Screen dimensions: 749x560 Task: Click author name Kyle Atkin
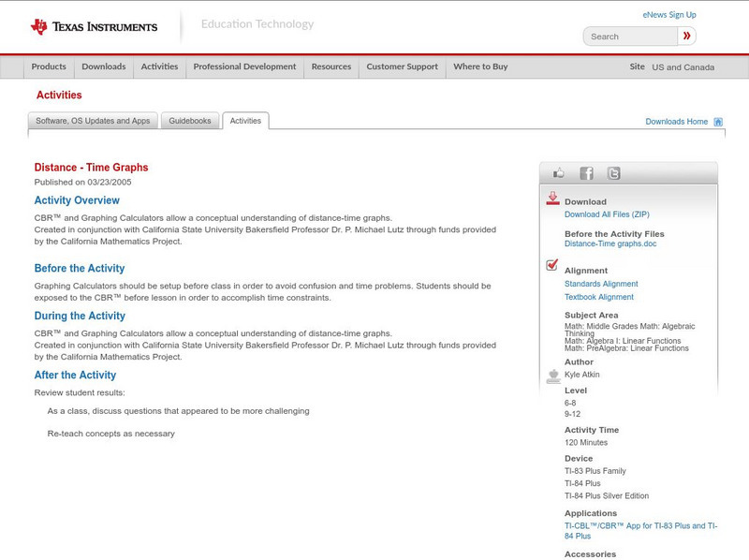coord(581,375)
